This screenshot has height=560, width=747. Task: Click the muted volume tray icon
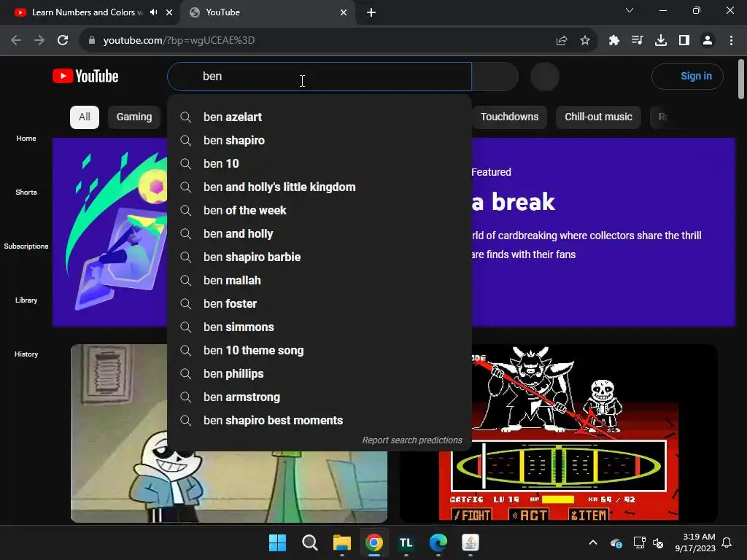(658, 542)
